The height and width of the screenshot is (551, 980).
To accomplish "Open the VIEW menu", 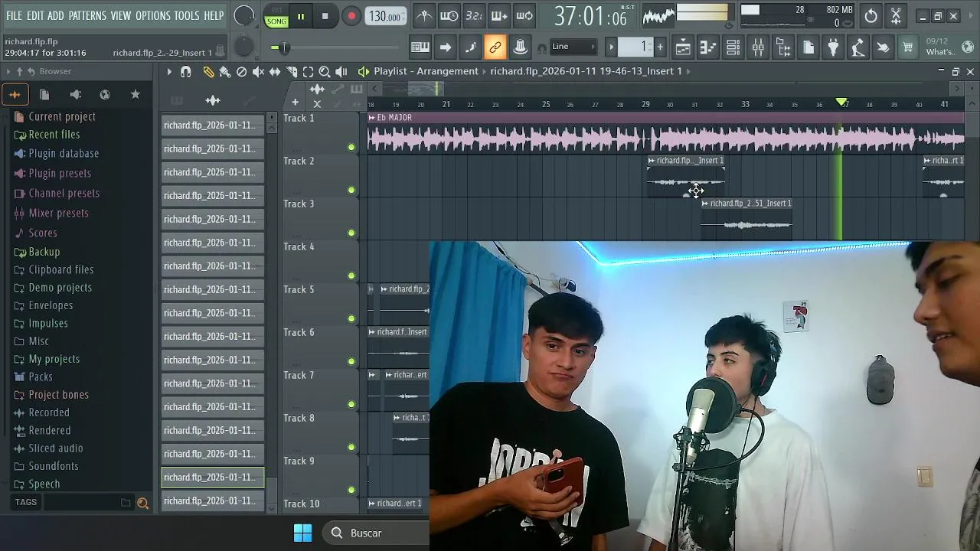I will pyautogui.click(x=121, y=15).
